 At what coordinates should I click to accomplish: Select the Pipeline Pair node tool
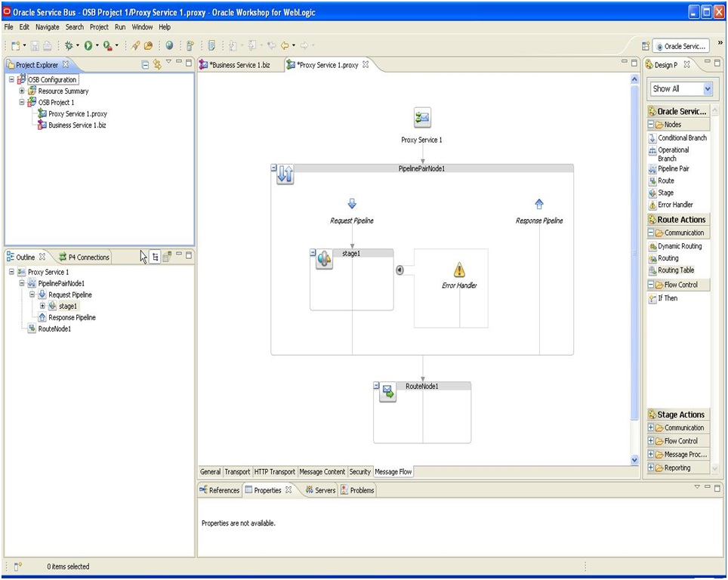682,168
